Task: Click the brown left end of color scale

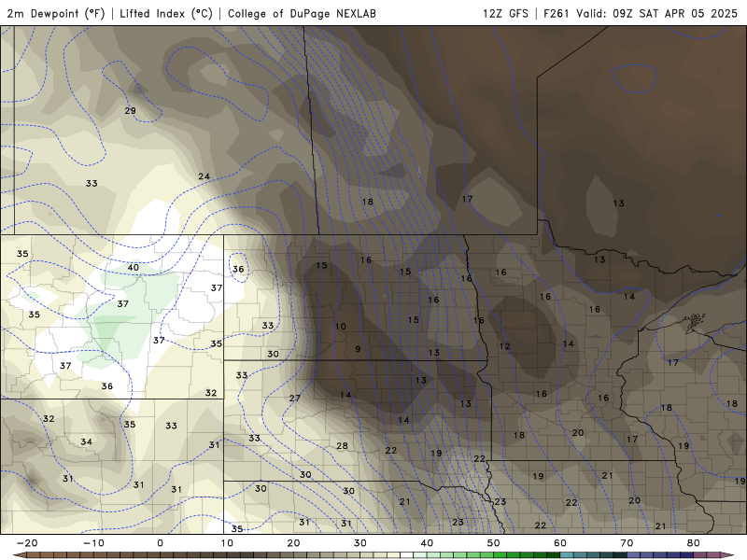Action: pos(21,555)
